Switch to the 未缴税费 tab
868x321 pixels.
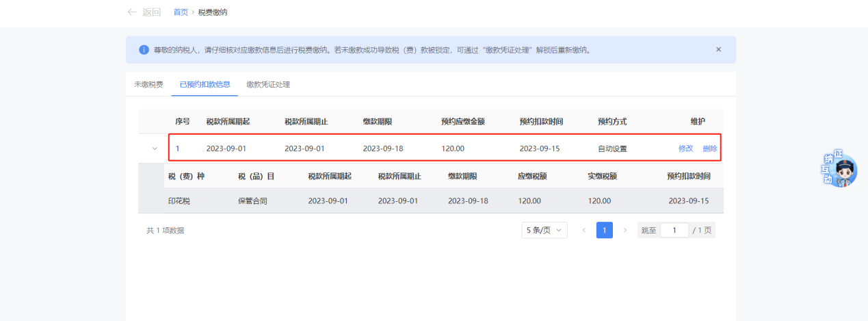[148, 84]
